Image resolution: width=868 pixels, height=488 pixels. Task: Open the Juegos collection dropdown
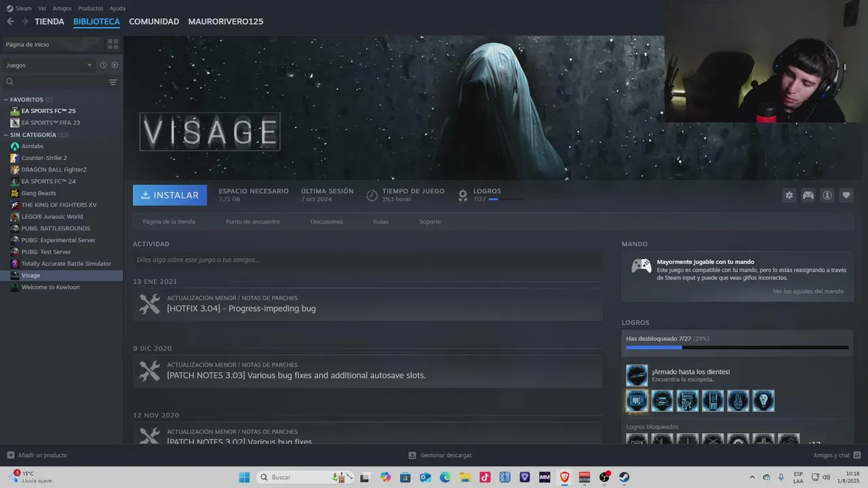[49, 65]
